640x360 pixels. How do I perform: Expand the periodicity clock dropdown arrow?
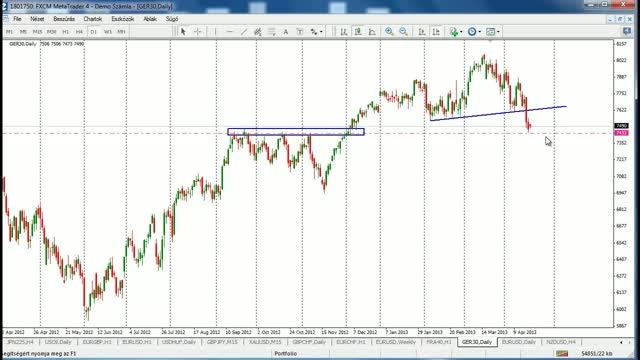click(480, 32)
